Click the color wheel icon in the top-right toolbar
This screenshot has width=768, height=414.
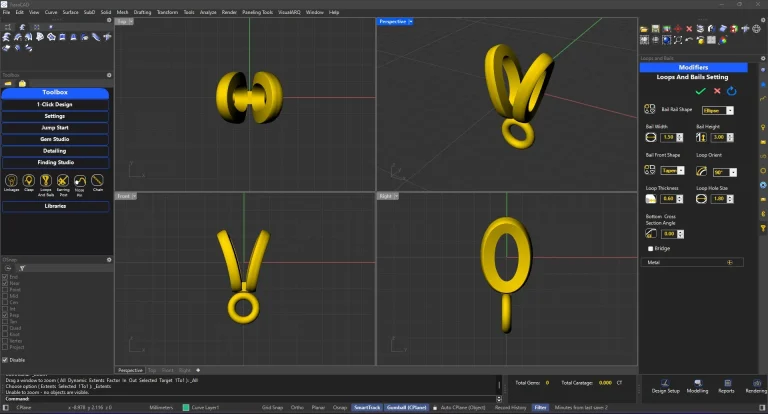coord(723,40)
